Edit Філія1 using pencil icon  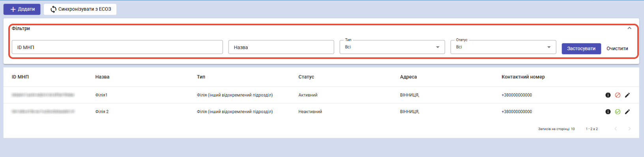tap(627, 95)
